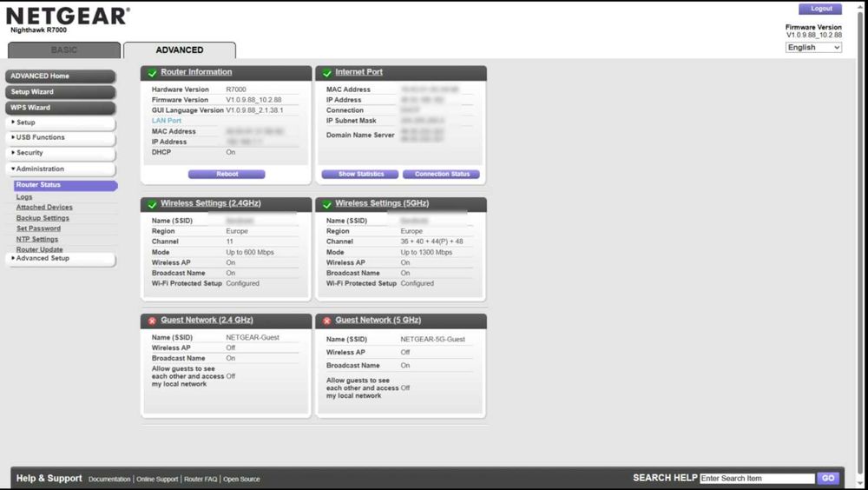The width and height of the screenshot is (868, 490).
Task: Open the English language dropdown
Action: (813, 48)
